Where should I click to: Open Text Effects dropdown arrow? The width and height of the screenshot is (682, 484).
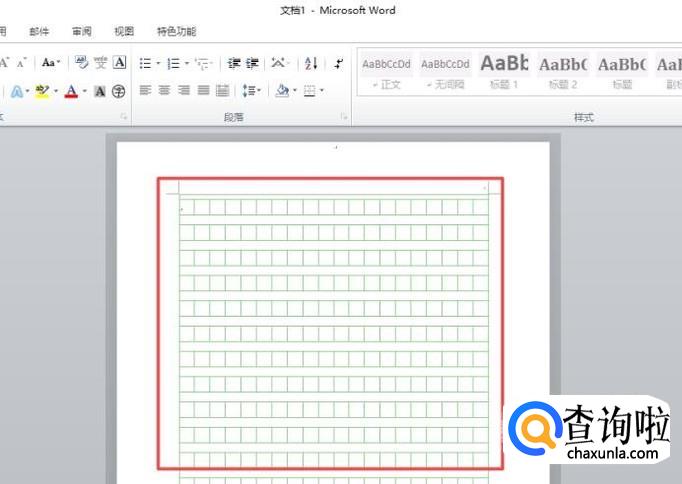[x=27, y=91]
